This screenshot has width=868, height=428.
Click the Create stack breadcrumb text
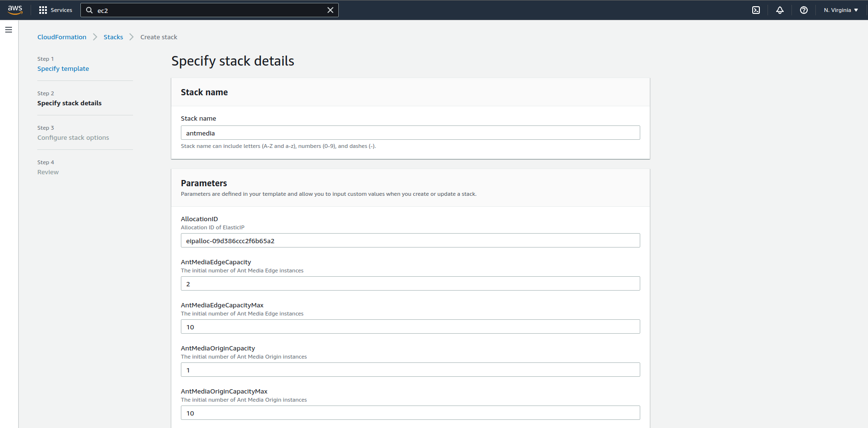[x=159, y=37]
